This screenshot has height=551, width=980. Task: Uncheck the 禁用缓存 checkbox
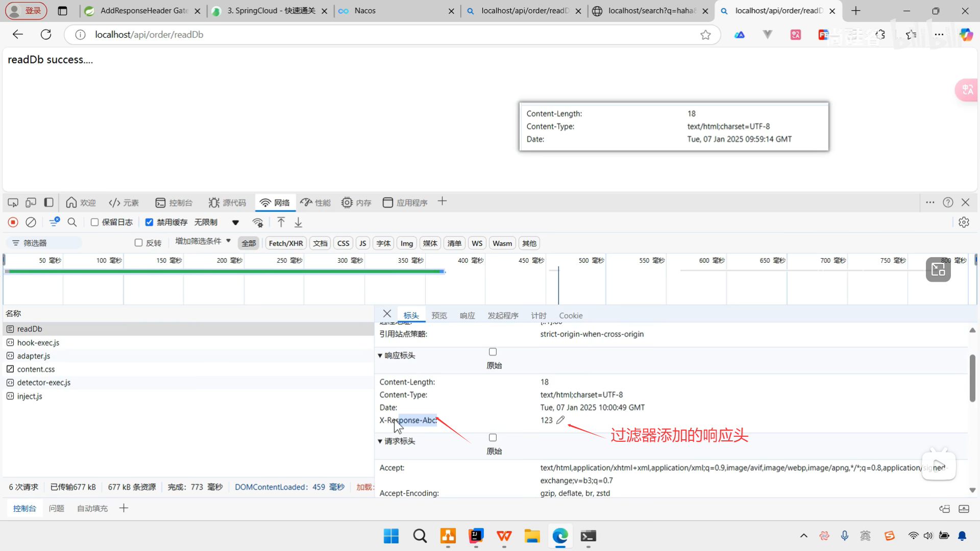[x=149, y=222]
